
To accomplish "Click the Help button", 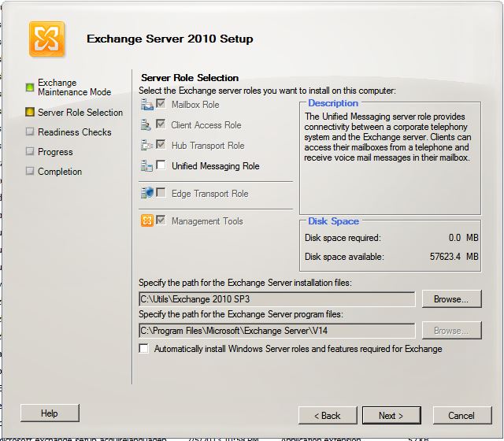I will 50,413.
